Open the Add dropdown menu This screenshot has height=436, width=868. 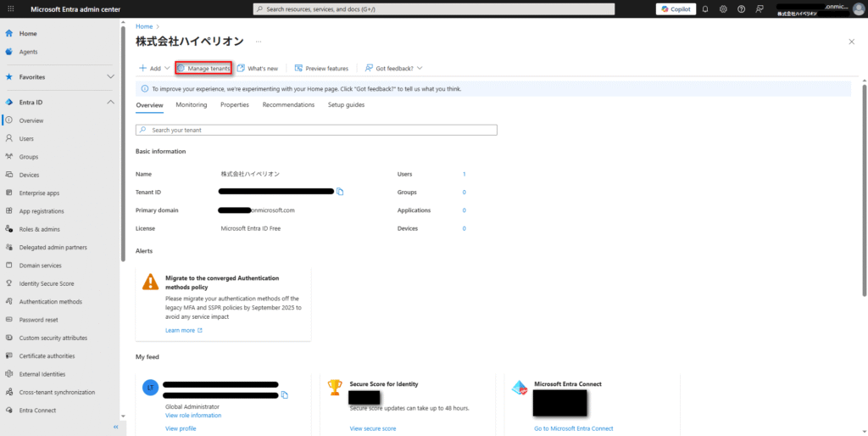tap(154, 68)
